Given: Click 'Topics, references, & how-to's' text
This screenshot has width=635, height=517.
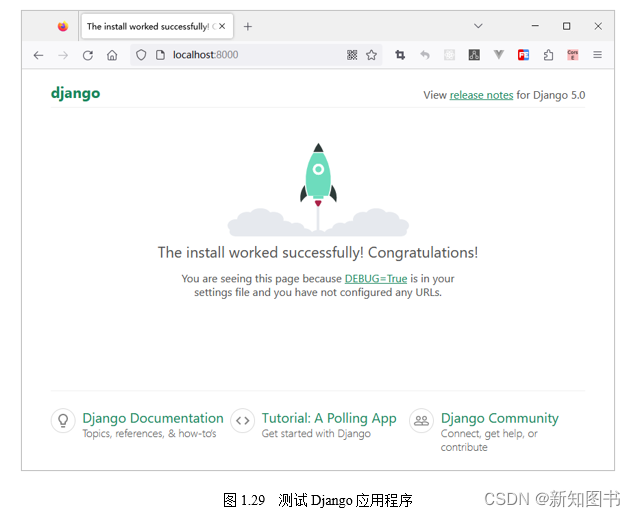Looking at the screenshot, I should 149,434.
